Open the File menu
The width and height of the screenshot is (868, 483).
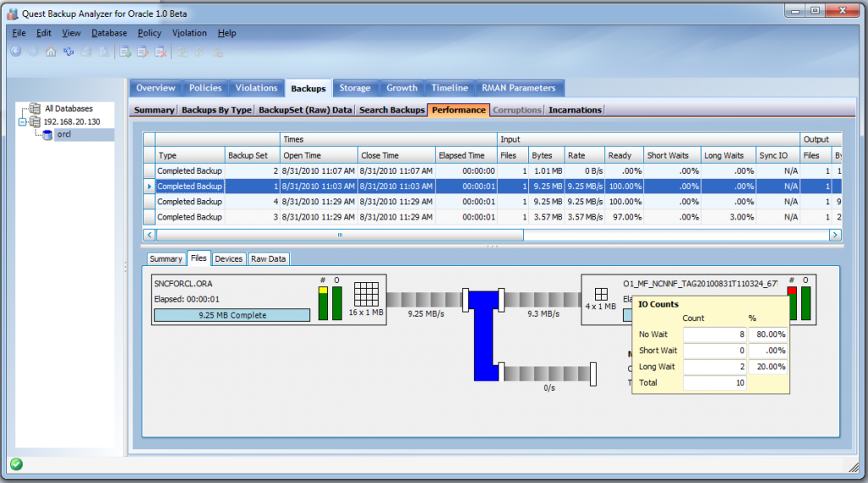[x=19, y=33]
